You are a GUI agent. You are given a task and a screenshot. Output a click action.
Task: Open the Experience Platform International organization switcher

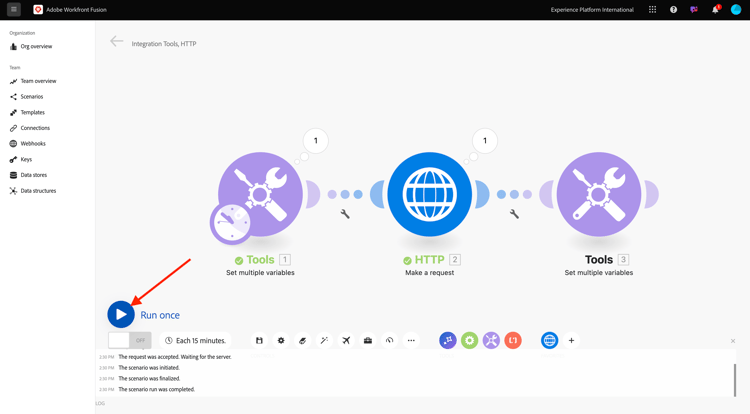[592, 10]
